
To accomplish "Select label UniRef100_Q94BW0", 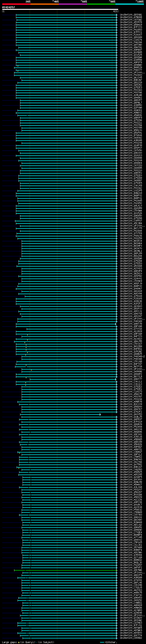I will point(131,65).
